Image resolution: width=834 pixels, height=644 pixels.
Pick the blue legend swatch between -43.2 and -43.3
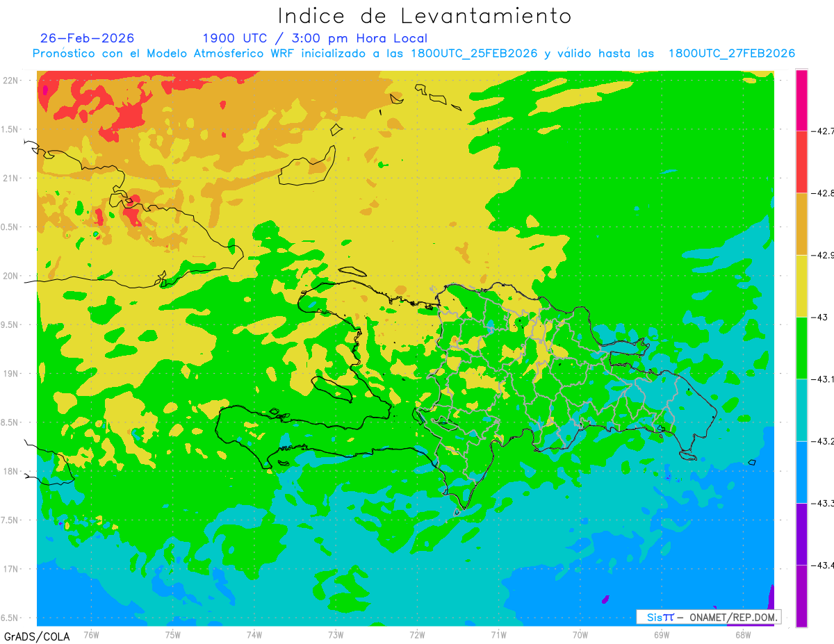[801, 472]
